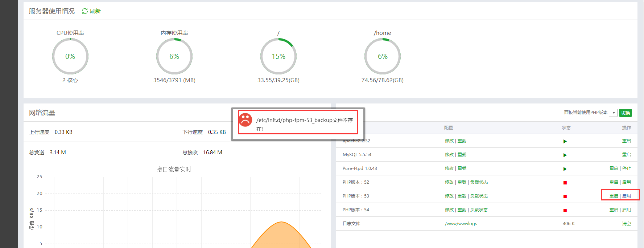
Task: Click 修改 for MySQL 5.5.54
Action: (449, 155)
